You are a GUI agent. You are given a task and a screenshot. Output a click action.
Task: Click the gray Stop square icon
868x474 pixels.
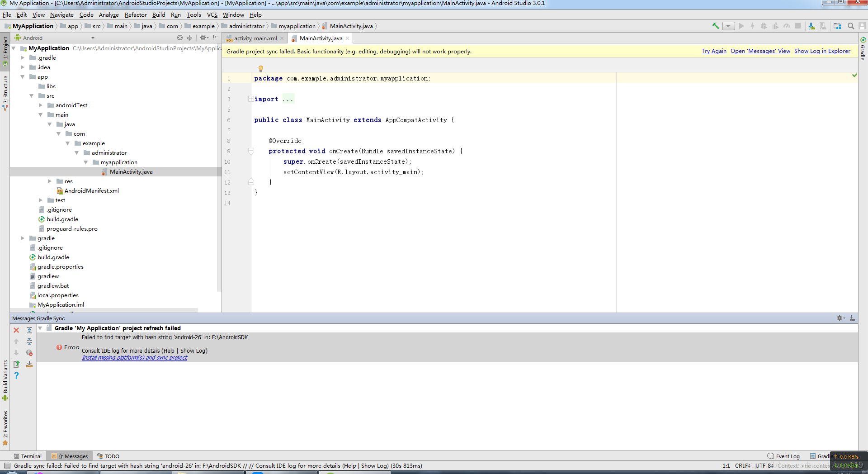point(798,26)
